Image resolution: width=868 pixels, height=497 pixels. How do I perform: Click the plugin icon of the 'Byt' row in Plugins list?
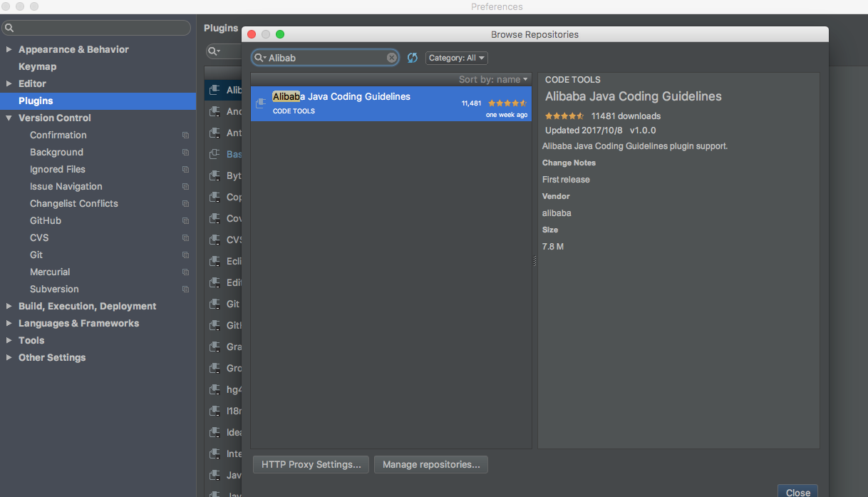[214, 175]
